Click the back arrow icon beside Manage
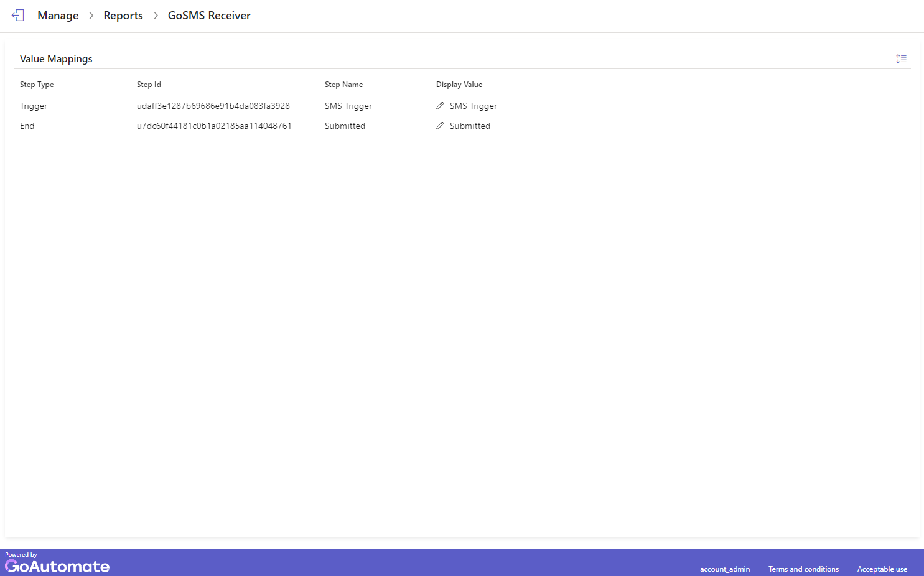 tap(17, 16)
